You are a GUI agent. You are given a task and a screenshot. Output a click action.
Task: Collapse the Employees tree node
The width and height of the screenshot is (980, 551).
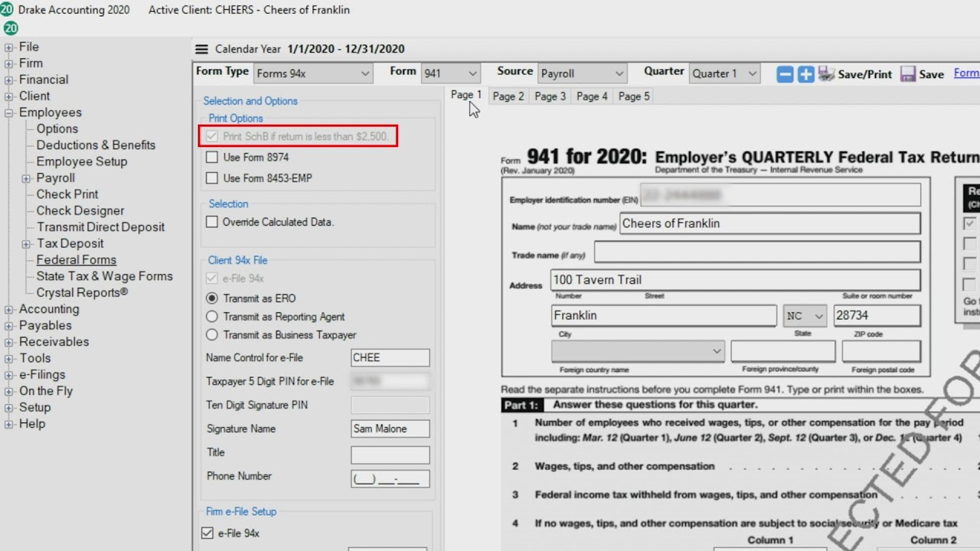pyautogui.click(x=9, y=113)
